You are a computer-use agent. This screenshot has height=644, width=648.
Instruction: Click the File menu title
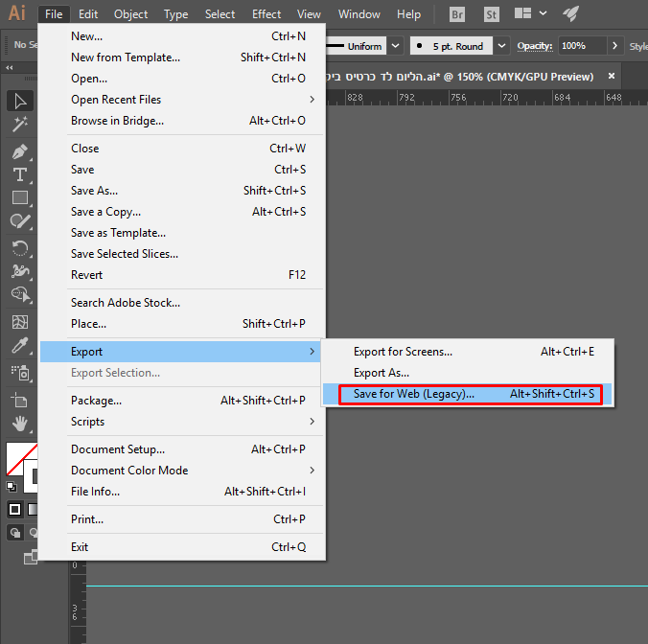[x=54, y=14]
